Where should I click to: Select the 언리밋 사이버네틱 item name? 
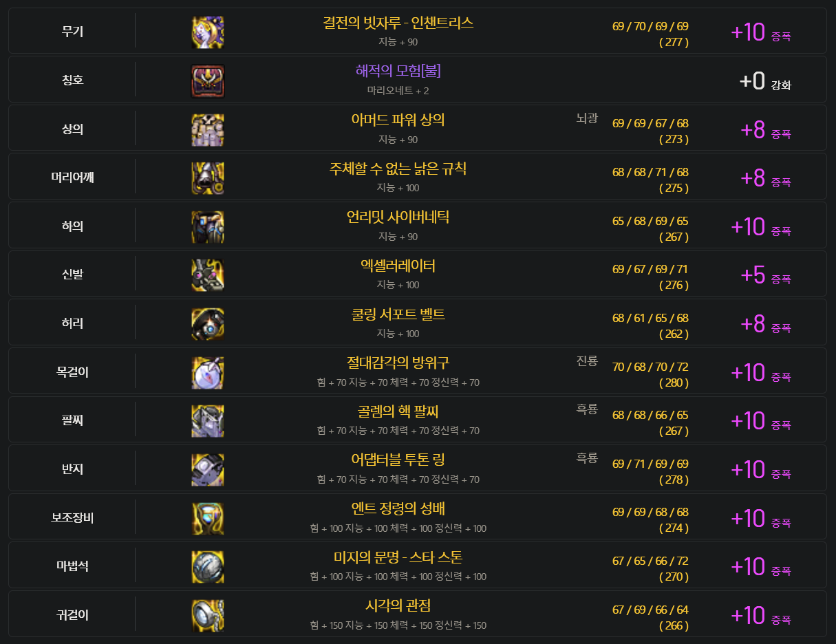[398, 217]
